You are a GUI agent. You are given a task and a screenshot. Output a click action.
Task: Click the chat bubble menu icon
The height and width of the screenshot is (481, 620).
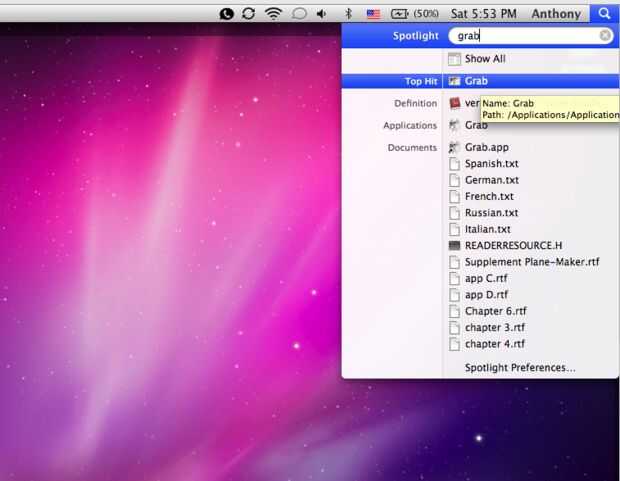pyautogui.click(x=299, y=14)
